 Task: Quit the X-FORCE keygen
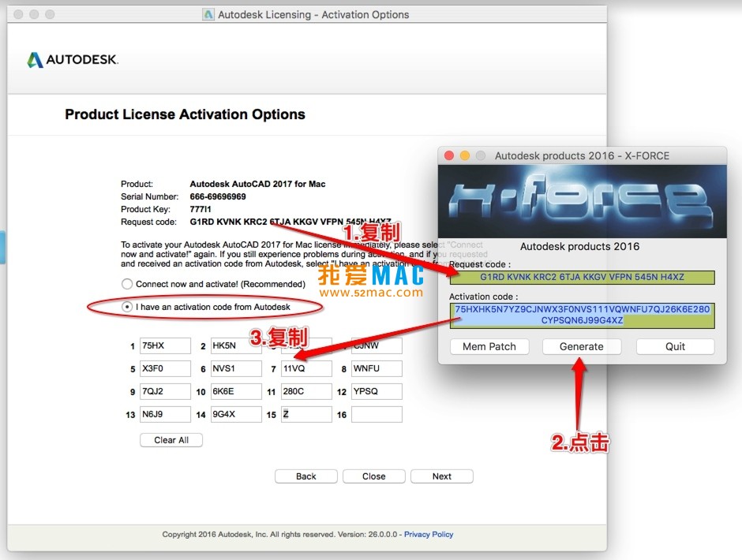click(675, 347)
